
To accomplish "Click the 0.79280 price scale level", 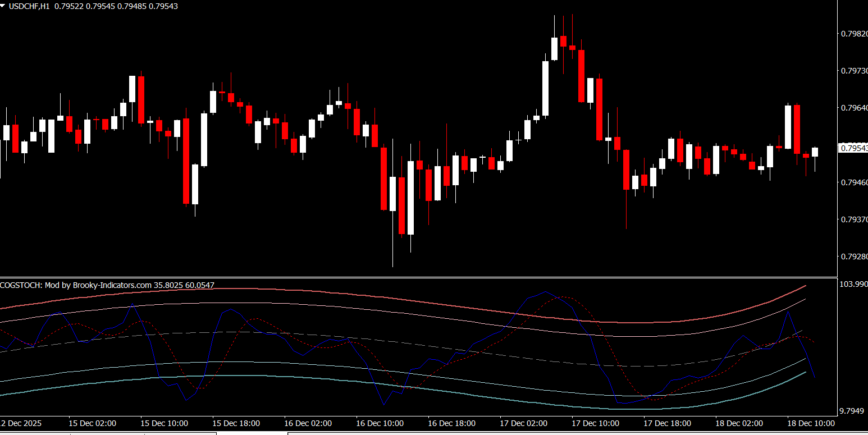I will pos(853,257).
